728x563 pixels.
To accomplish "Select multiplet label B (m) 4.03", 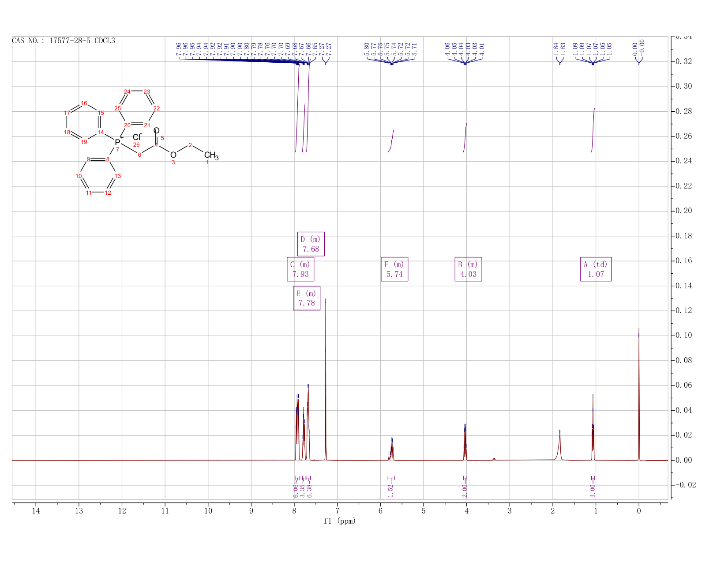I will 468,269.
